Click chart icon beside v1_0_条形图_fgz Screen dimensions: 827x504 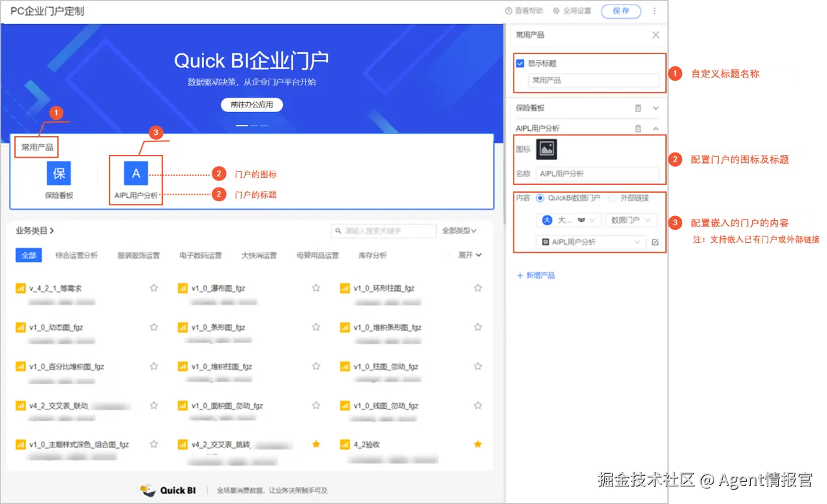tap(182, 328)
